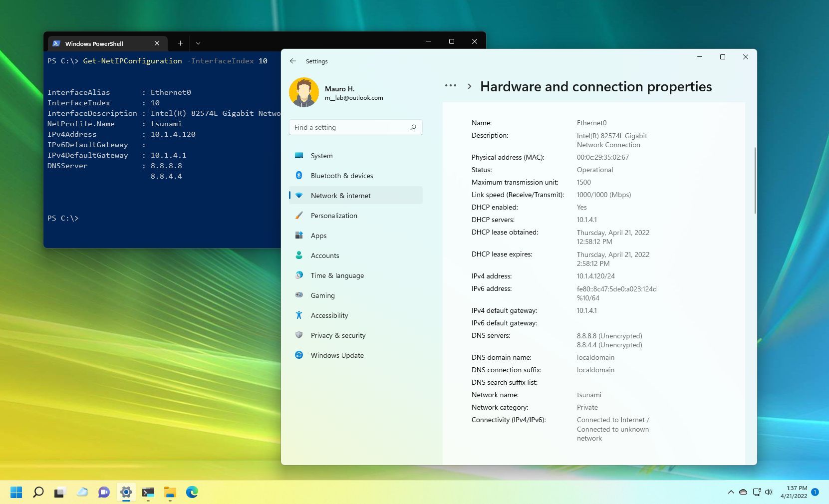Viewport: 829px width, 504px height.
Task: Select the Network & internet sidebar icon
Action: click(x=299, y=196)
